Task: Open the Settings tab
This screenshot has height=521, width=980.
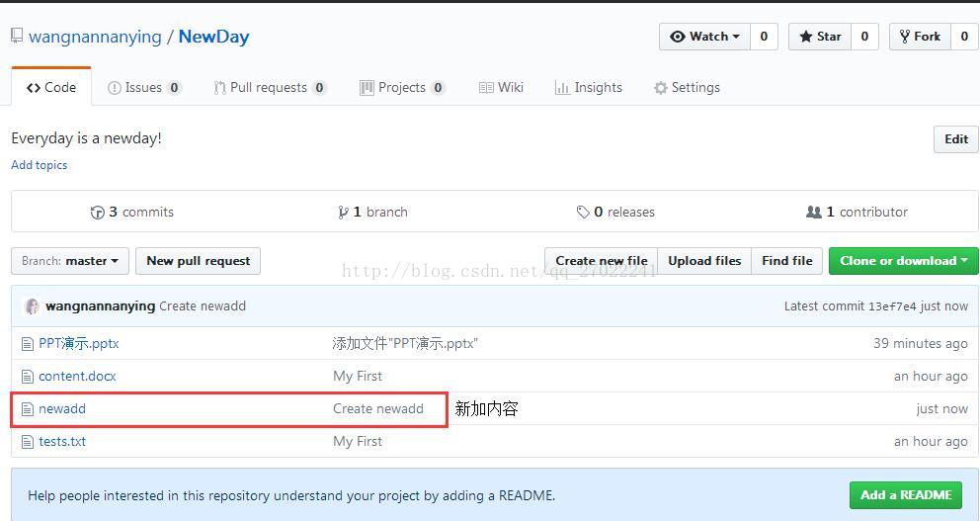Action: click(x=687, y=88)
